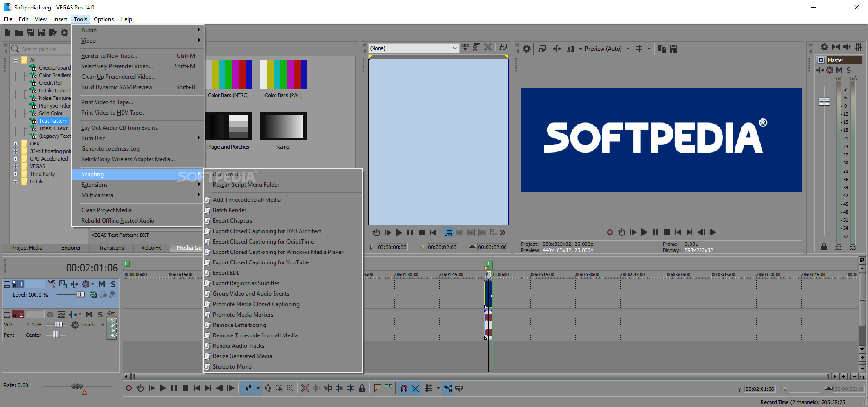Image resolution: width=868 pixels, height=407 pixels.
Task: Click the preview Overlays grid icon
Action: 639,48
